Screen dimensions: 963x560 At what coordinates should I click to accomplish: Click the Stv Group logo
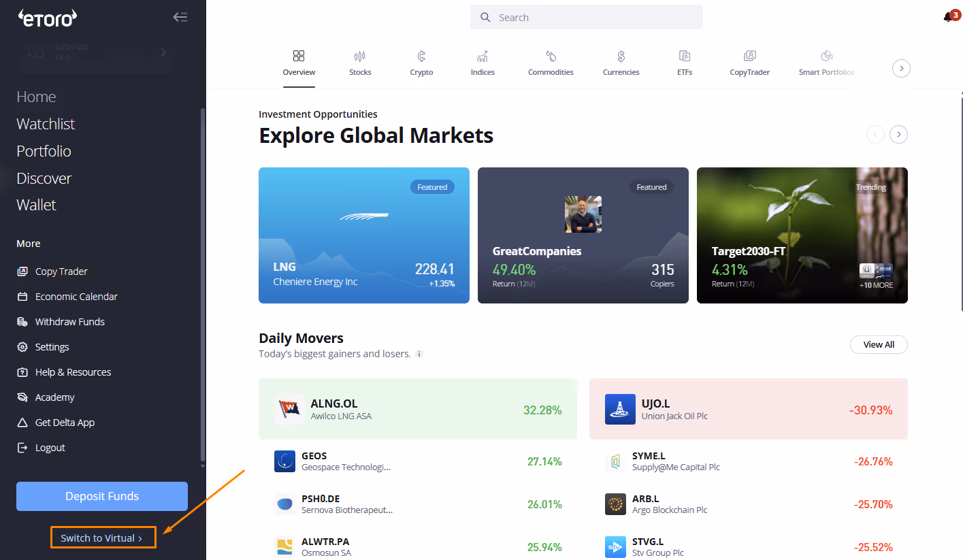pyautogui.click(x=615, y=547)
